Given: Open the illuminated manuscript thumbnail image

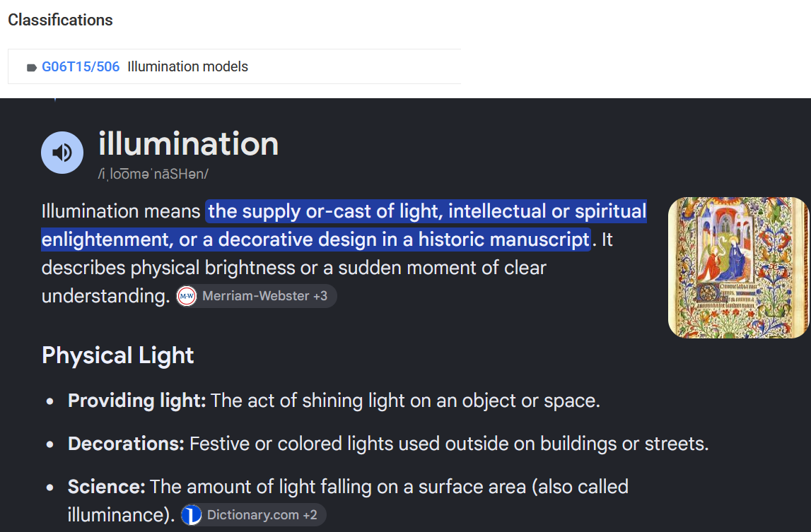Looking at the screenshot, I should point(739,268).
